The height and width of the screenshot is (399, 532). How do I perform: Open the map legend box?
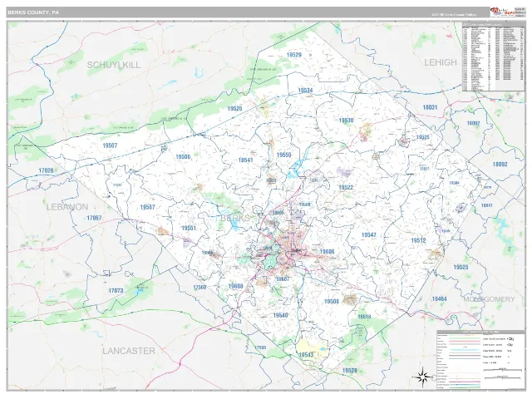click(480, 359)
